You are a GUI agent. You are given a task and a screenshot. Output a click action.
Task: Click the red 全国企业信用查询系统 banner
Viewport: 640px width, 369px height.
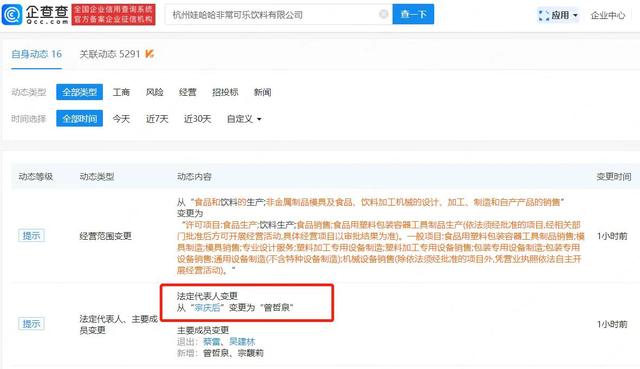click(x=113, y=15)
